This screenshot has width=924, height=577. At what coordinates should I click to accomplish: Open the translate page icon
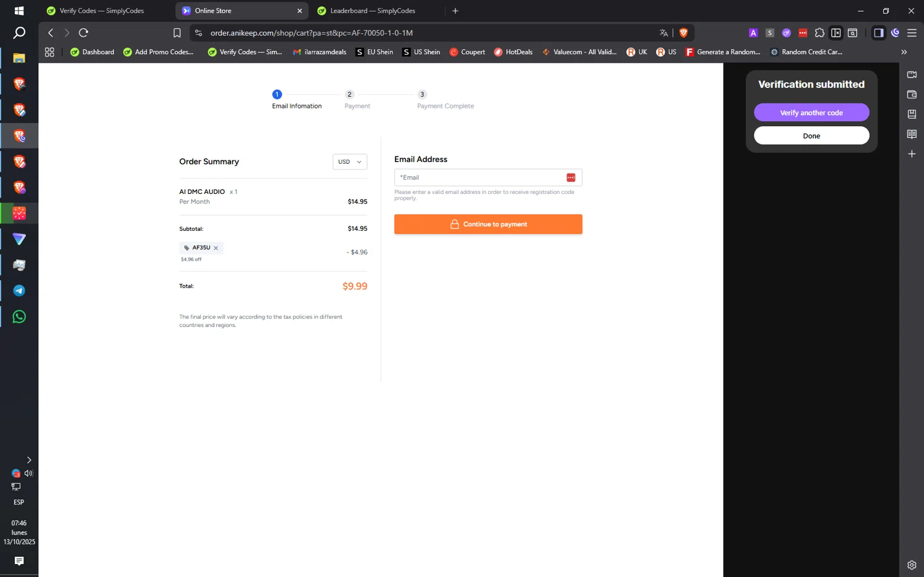pos(663,33)
